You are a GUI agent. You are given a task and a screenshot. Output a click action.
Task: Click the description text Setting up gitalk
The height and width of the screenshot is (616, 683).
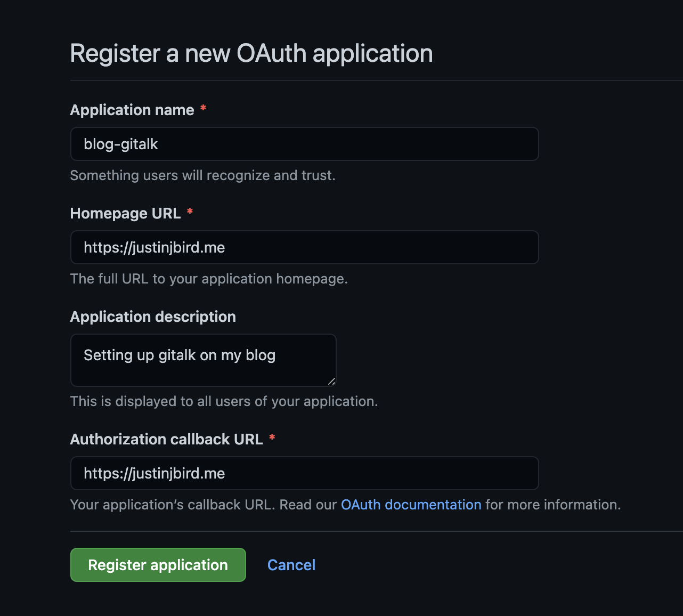[x=180, y=355]
